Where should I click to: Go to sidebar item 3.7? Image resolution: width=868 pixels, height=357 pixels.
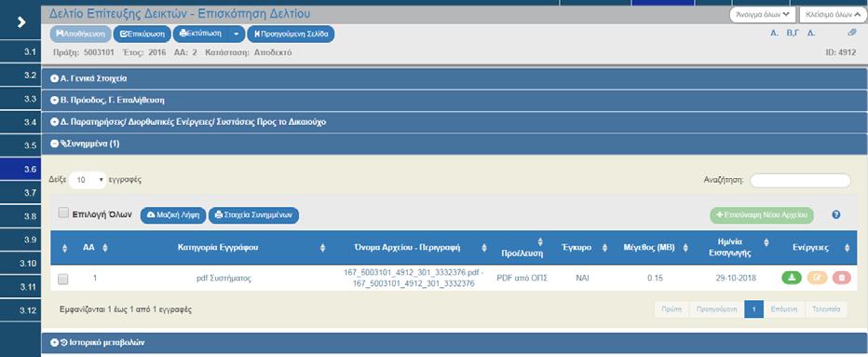point(20,192)
